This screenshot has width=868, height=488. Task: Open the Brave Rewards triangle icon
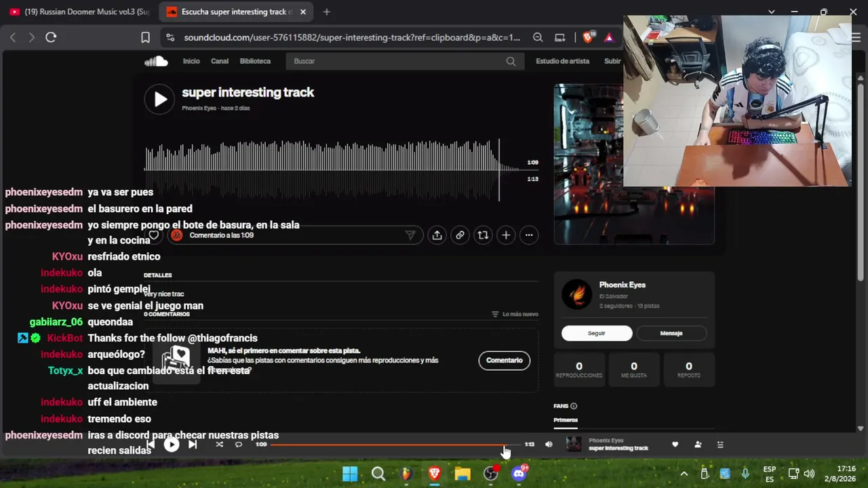point(610,37)
